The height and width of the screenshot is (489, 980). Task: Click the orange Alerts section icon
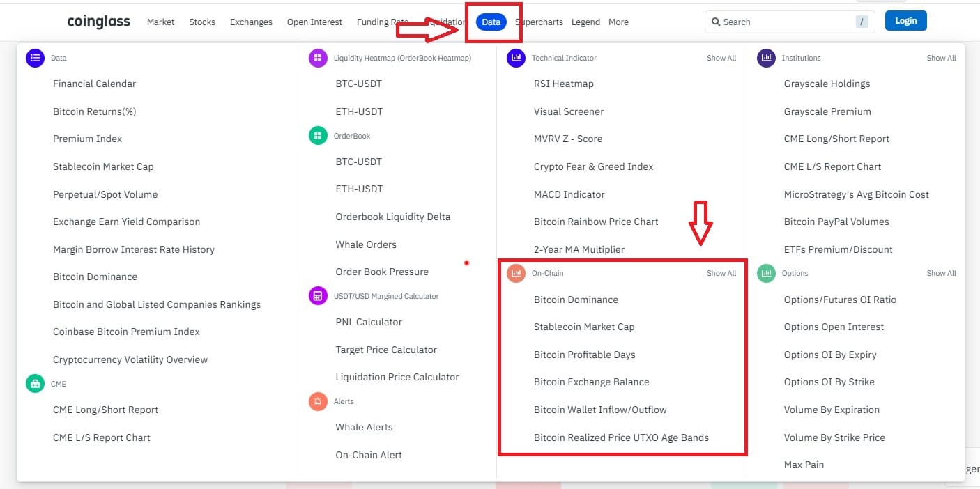pos(318,401)
